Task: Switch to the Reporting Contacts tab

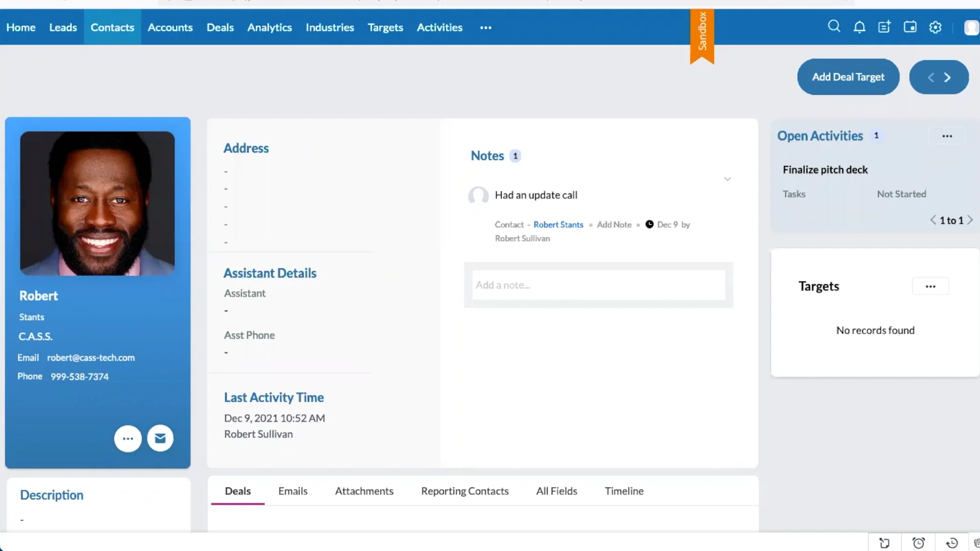Action: [x=465, y=491]
